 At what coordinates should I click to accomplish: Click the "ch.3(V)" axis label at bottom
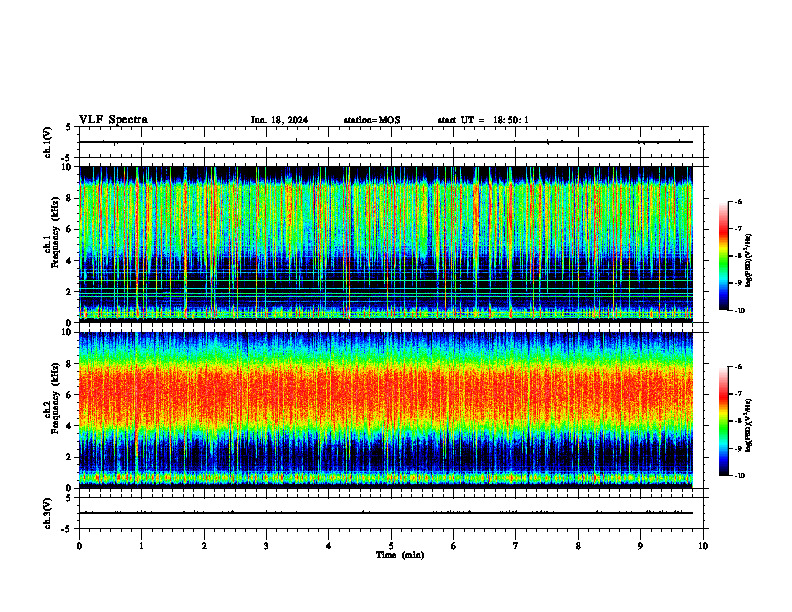[x=48, y=513]
